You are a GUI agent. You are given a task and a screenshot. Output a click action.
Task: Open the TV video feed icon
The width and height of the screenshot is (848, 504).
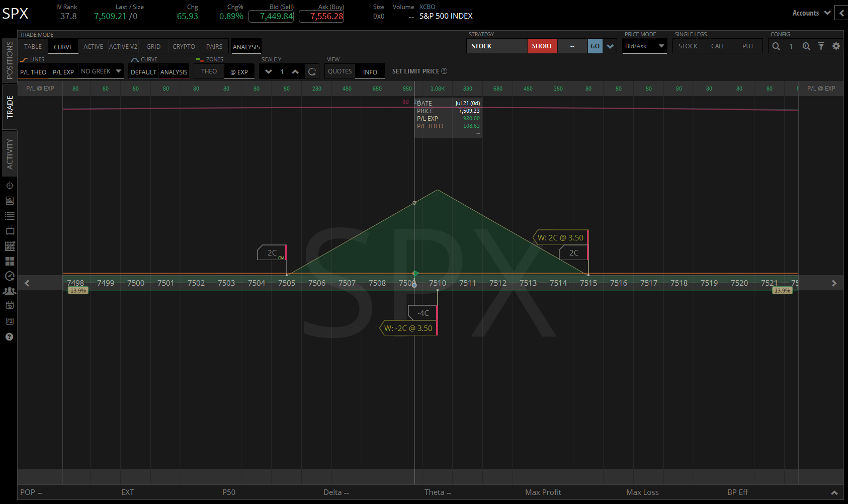[10, 230]
